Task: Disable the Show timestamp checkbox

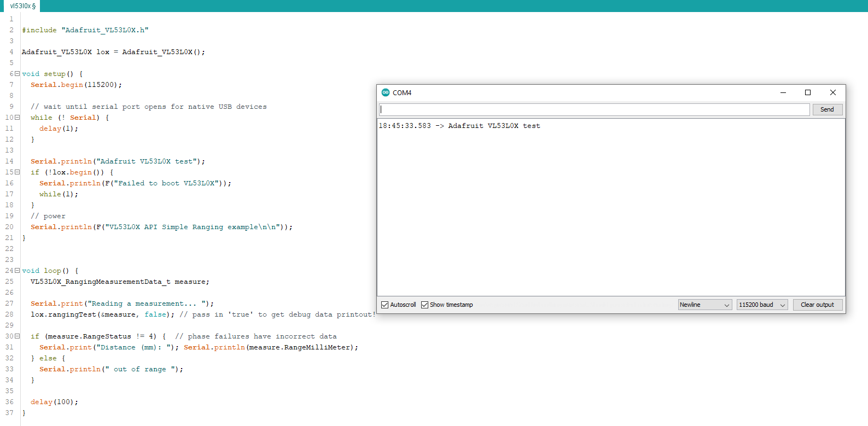Action: [x=425, y=305]
